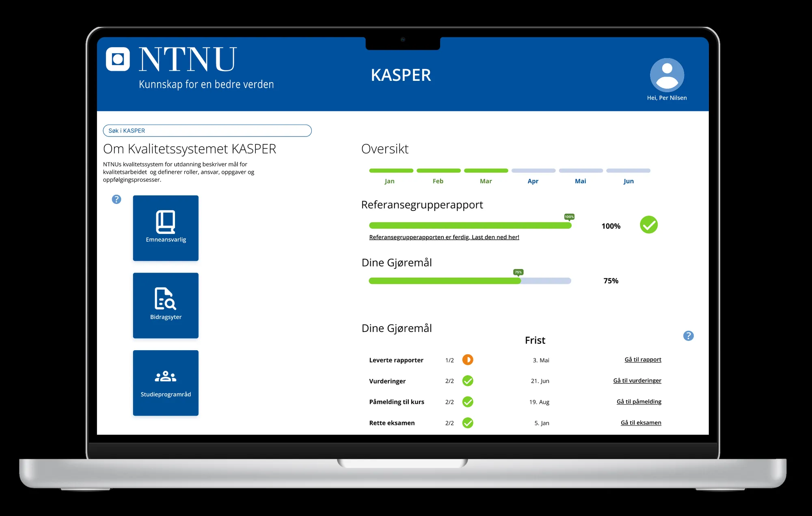Image resolution: width=812 pixels, height=516 pixels.
Task: Follow the Gå til påmelding link
Action: [x=639, y=402]
